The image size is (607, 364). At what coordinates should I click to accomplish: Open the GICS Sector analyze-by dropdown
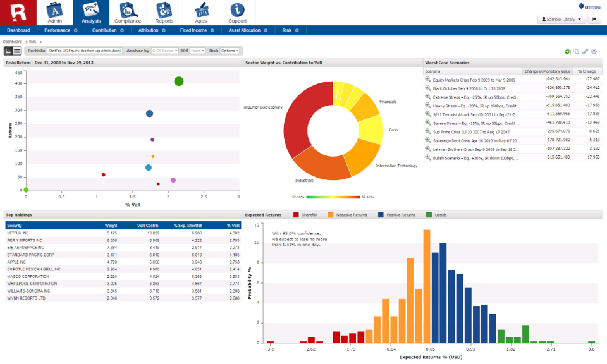tap(166, 51)
